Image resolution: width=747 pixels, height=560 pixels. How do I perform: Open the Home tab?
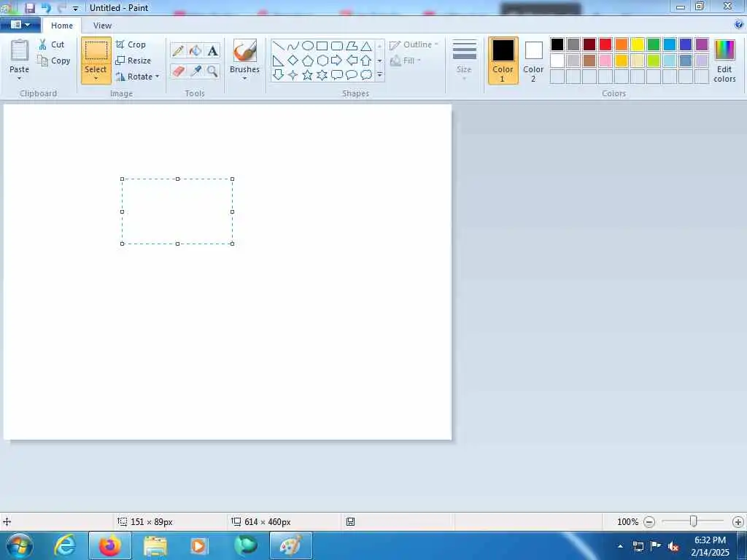(x=62, y=26)
